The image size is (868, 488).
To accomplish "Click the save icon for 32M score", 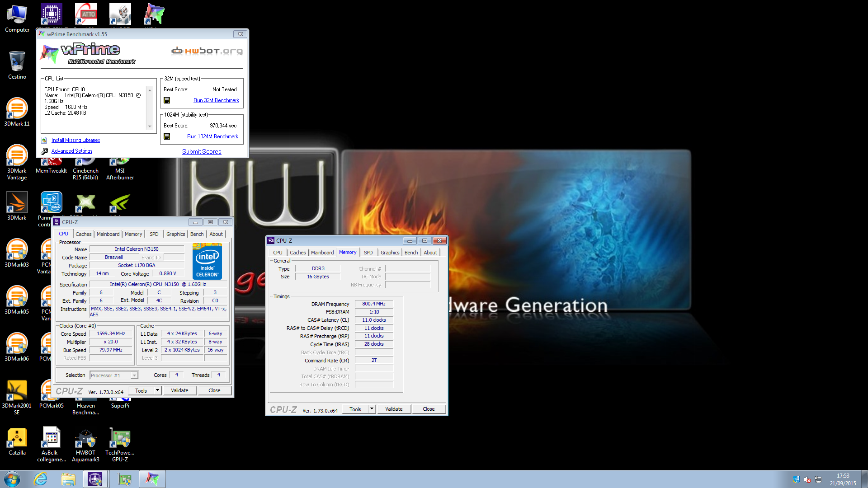I will [x=167, y=100].
